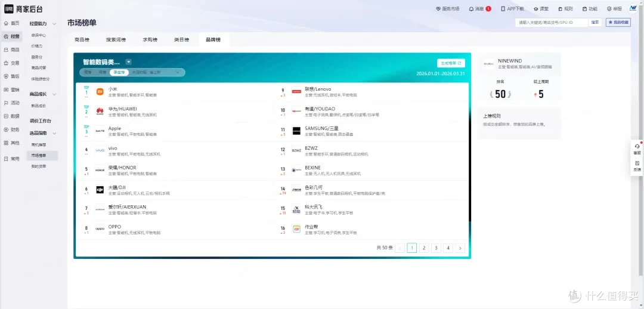
Task: Open the 消息 bell notifications
Action: tap(471, 8)
